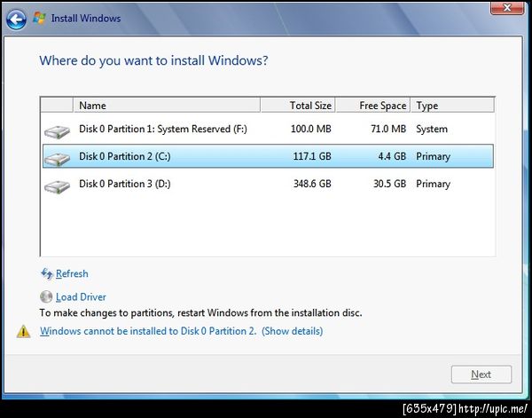Image resolution: width=532 pixels, height=418 pixels.
Task: Click the Primary type of Partition 3 (D:)
Action: [433, 184]
